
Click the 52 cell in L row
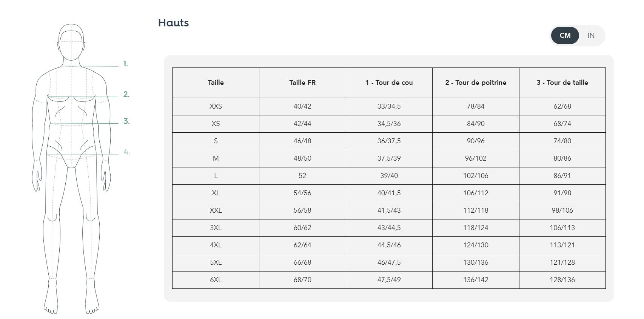302,176
